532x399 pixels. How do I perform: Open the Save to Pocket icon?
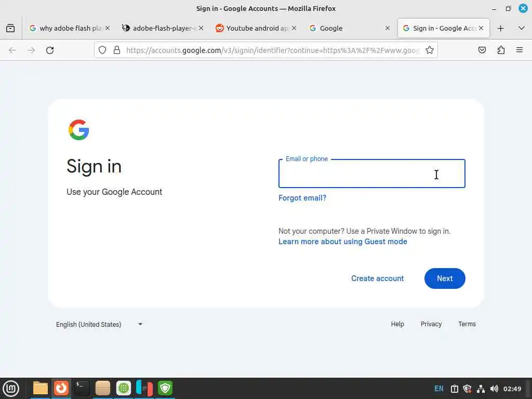(482, 50)
